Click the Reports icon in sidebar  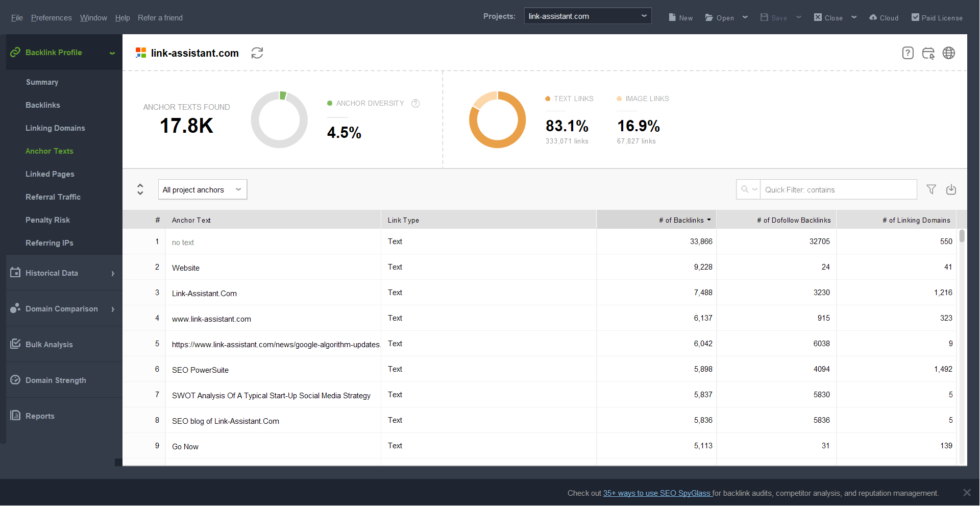coord(15,415)
